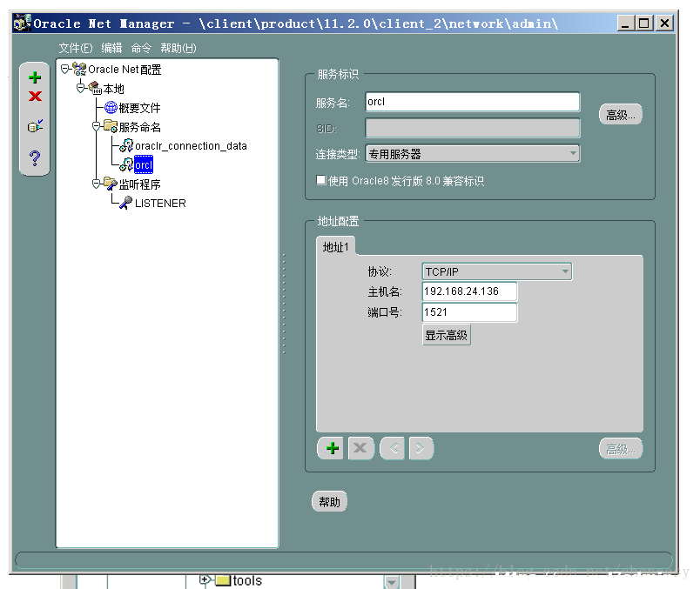Click the globe icon next to 概要文件
Viewport: 700px width, 589px height.
pyautogui.click(x=111, y=107)
